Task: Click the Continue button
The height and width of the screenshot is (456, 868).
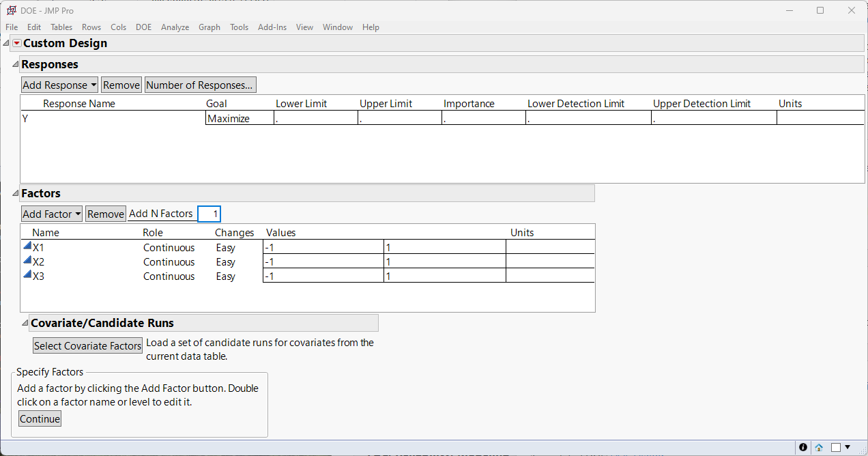Action: click(40, 419)
